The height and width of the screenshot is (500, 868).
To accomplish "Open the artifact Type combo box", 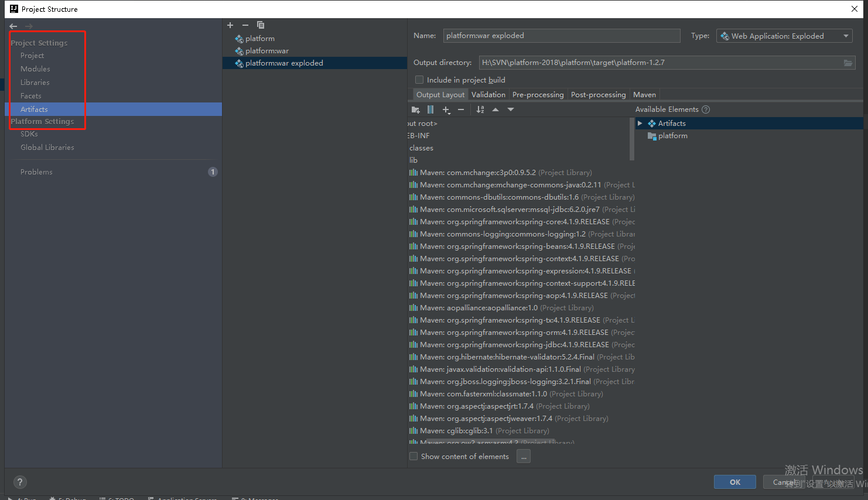I will [784, 36].
